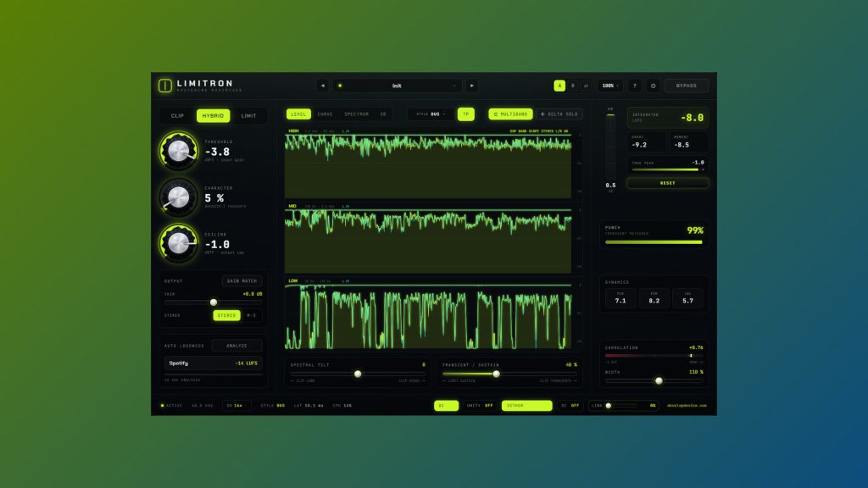Toggle the Dither button
The height and width of the screenshot is (488, 868).
[x=527, y=406]
